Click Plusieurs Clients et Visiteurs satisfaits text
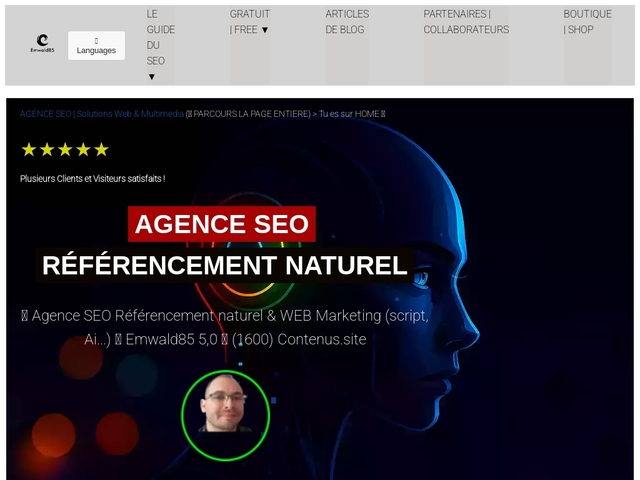This screenshot has height=480, width=640. [92, 179]
